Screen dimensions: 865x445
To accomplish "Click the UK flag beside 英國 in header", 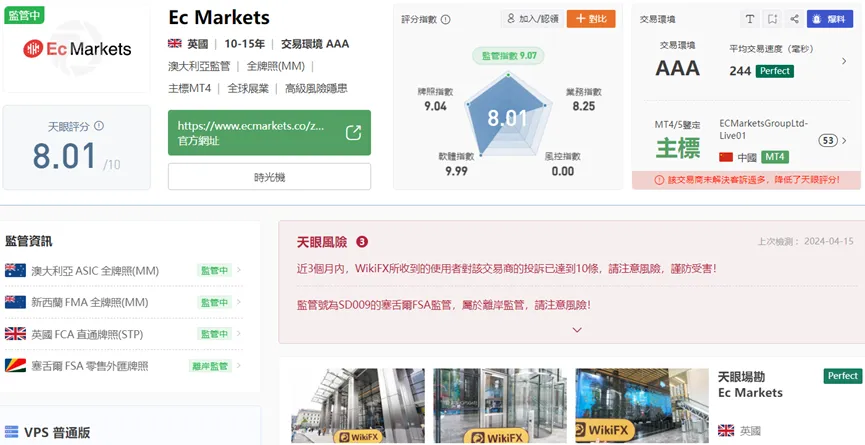I will [175, 44].
